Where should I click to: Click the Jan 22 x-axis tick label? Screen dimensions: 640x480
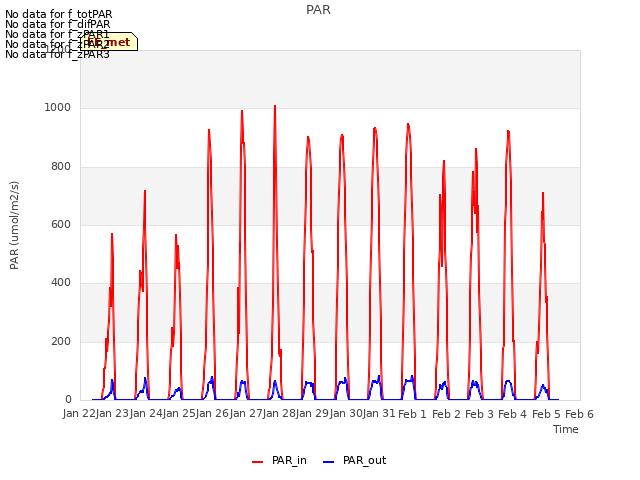(x=79, y=414)
